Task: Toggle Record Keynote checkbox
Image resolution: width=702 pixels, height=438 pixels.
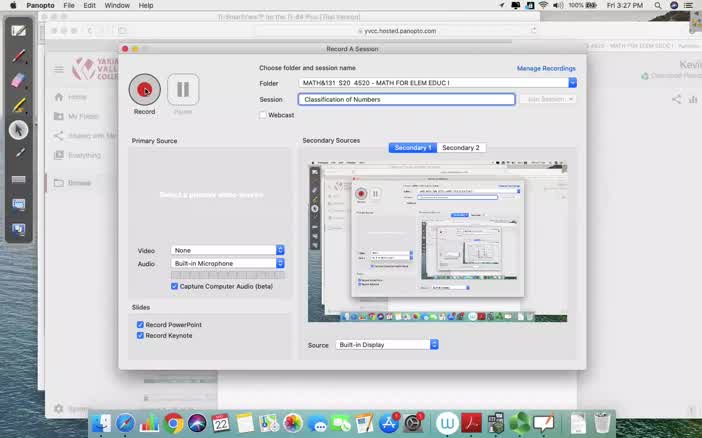Action: pyautogui.click(x=141, y=336)
